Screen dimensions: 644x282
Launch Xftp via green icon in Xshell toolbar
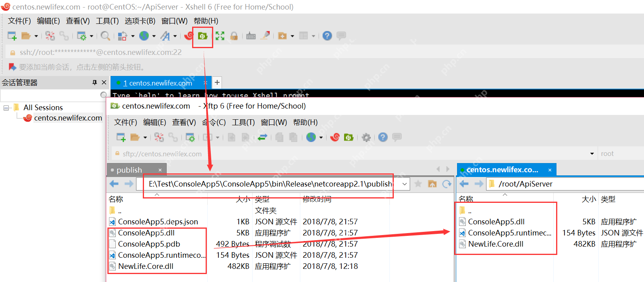click(203, 36)
